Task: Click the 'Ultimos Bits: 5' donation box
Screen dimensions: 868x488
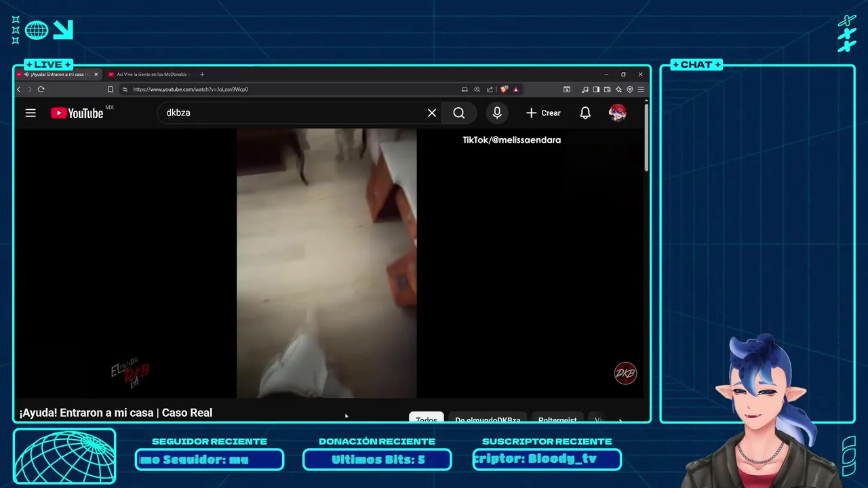Action: (x=377, y=460)
